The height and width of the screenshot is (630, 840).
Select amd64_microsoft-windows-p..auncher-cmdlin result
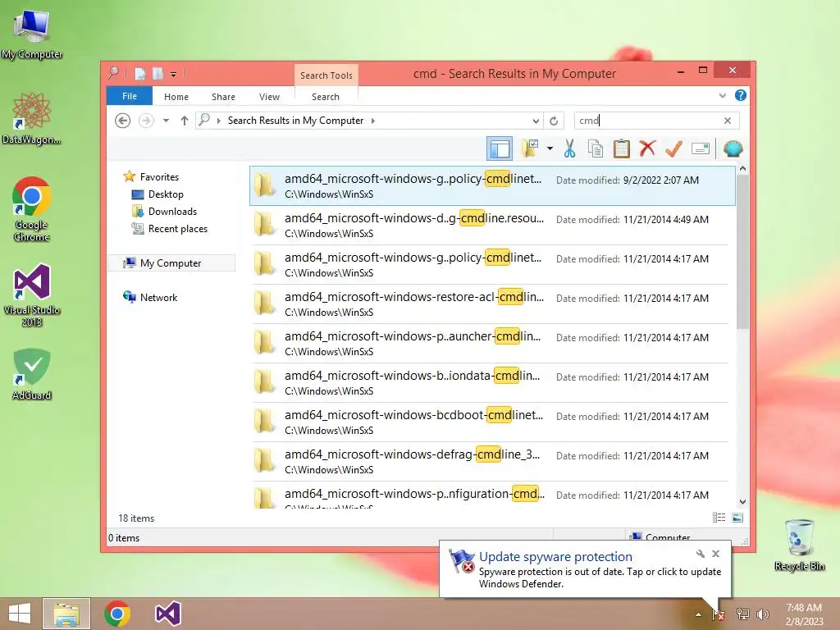point(491,344)
